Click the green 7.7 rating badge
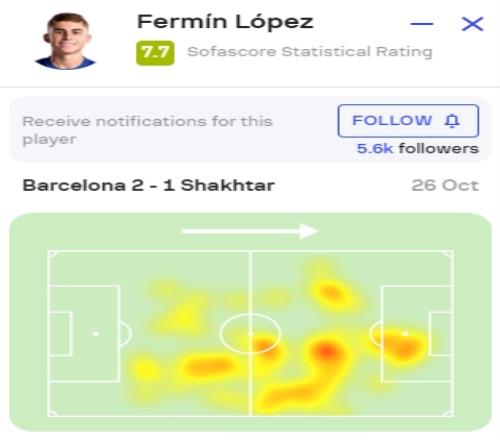Image resolution: width=500 pixels, height=440 pixels. [155, 53]
